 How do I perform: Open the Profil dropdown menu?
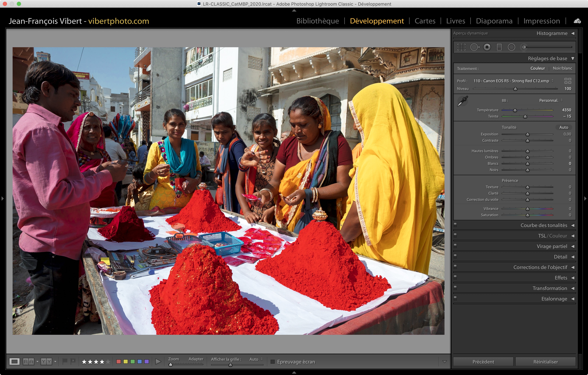pyautogui.click(x=513, y=81)
